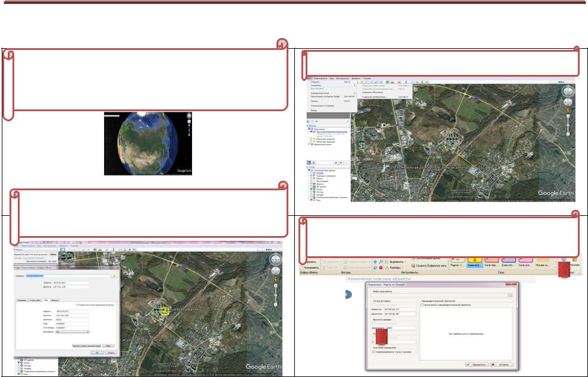
Task: Click the red circle tool icon in ribbon
Action: coord(381,268)
